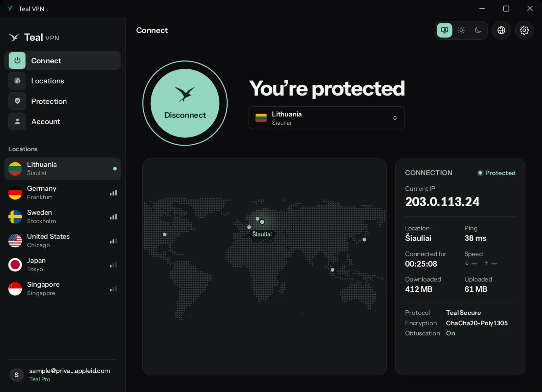This screenshot has width=542, height=392.
Task: Click the Teal Secure protocol value
Action: (x=463, y=313)
